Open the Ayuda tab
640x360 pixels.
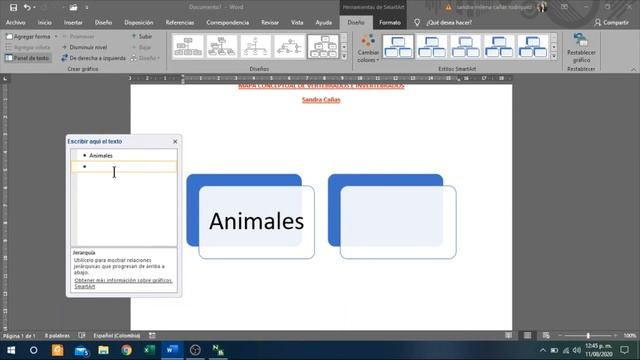[x=324, y=22]
